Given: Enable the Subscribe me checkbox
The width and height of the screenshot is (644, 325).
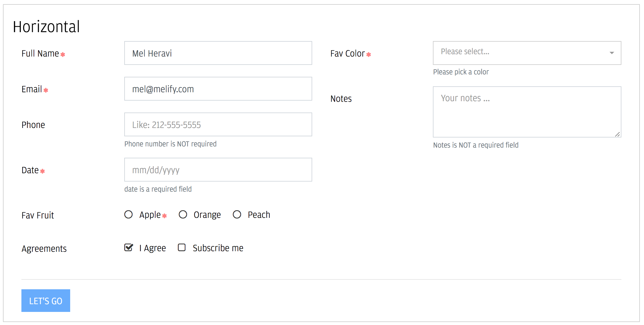Looking at the screenshot, I should (182, 248).
